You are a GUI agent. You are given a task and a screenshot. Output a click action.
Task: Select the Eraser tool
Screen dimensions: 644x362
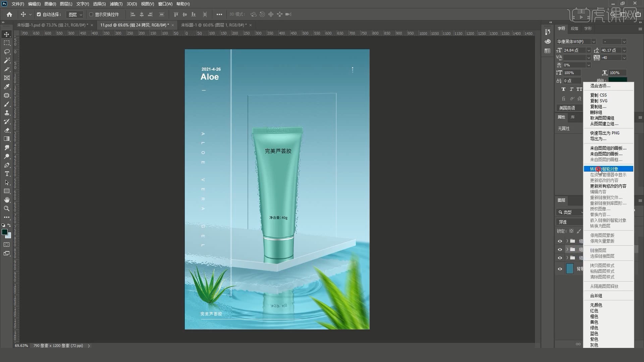point(7,130)
